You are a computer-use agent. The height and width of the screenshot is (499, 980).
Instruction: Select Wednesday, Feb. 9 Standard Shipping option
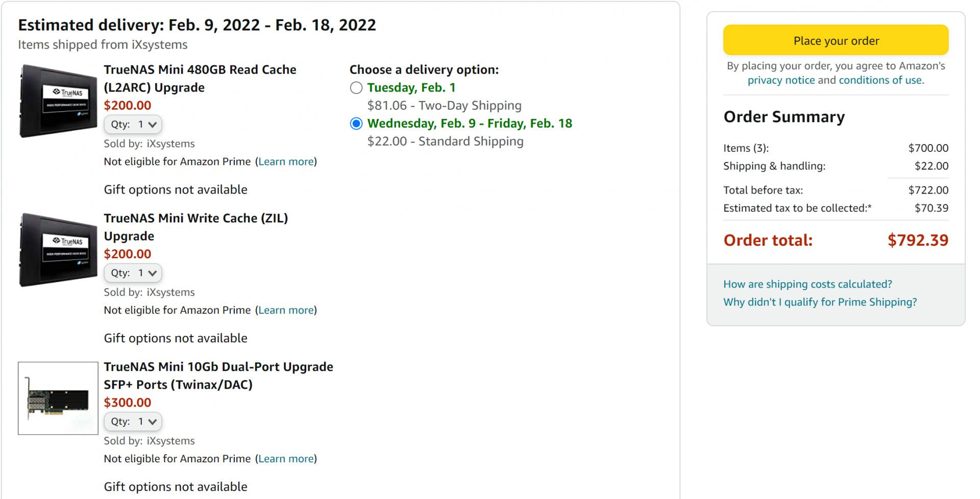[356, 124]
